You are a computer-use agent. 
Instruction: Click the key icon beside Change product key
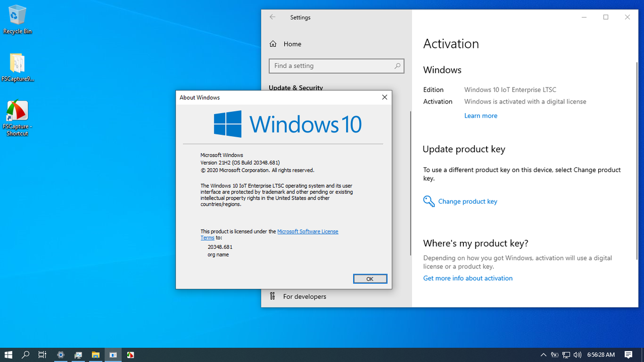click(429, 201)
